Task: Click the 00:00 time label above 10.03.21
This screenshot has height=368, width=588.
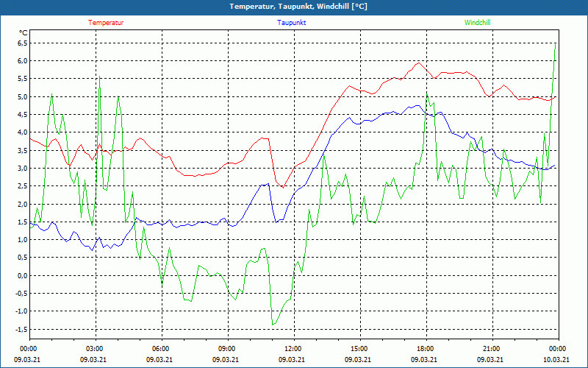Action: tap(556, 349)
